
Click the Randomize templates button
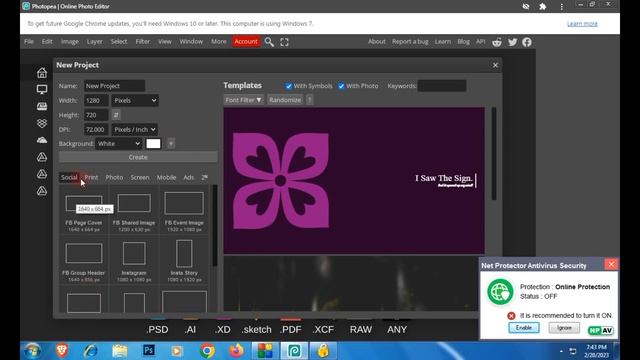click(285, 100)
